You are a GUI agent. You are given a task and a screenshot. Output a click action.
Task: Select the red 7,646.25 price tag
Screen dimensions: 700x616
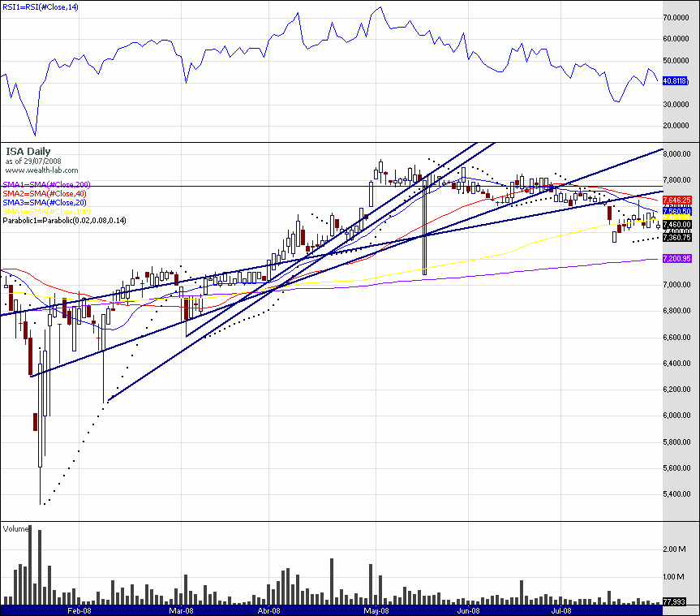pyautogui.click(x=677, y=200)
